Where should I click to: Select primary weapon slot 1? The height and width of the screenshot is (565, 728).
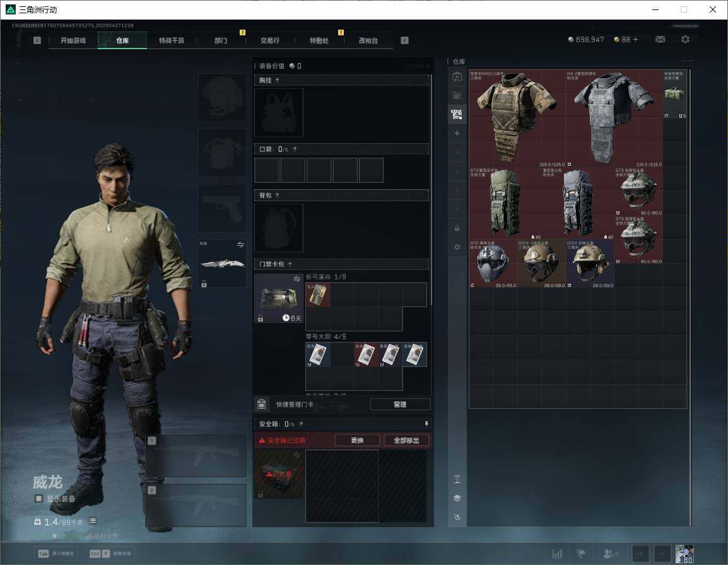coord(196,456)
